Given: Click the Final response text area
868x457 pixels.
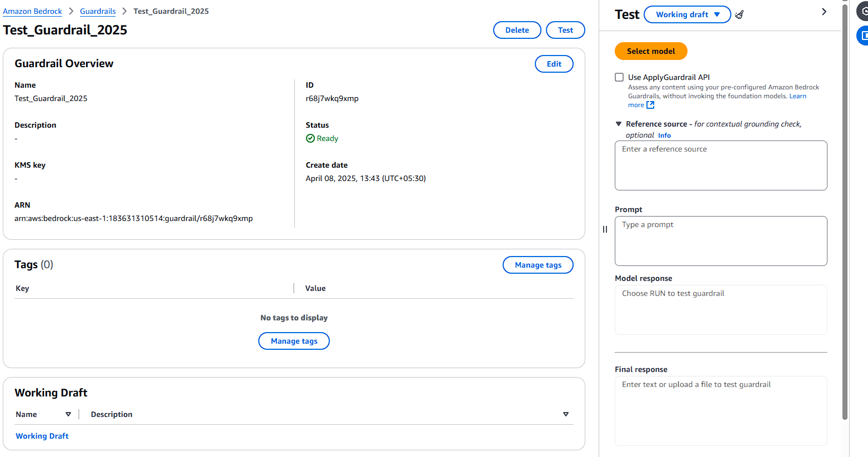Looking at the screenshot, I should (721, 411).
